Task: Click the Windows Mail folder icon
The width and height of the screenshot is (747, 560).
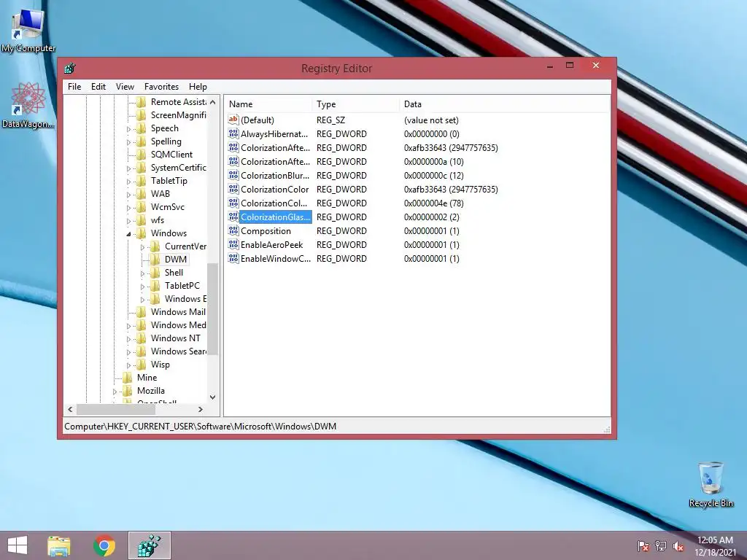Action: tap(142, 312)
